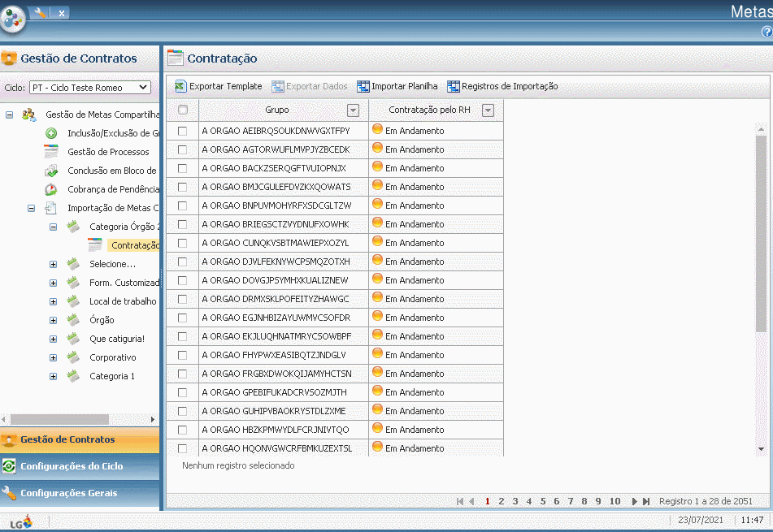
Task: Click the table vertical scrollbar thumb
Action: pos(761,234)
